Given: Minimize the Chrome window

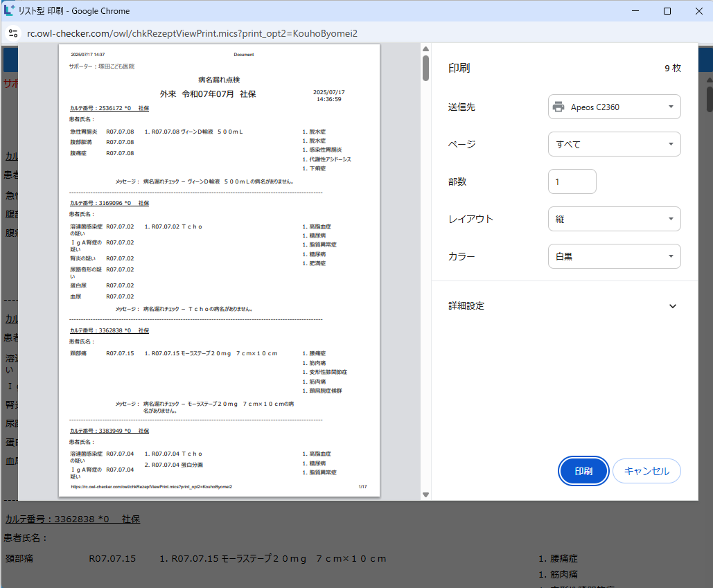Looking at the screenshot, I should pos(635,11).
